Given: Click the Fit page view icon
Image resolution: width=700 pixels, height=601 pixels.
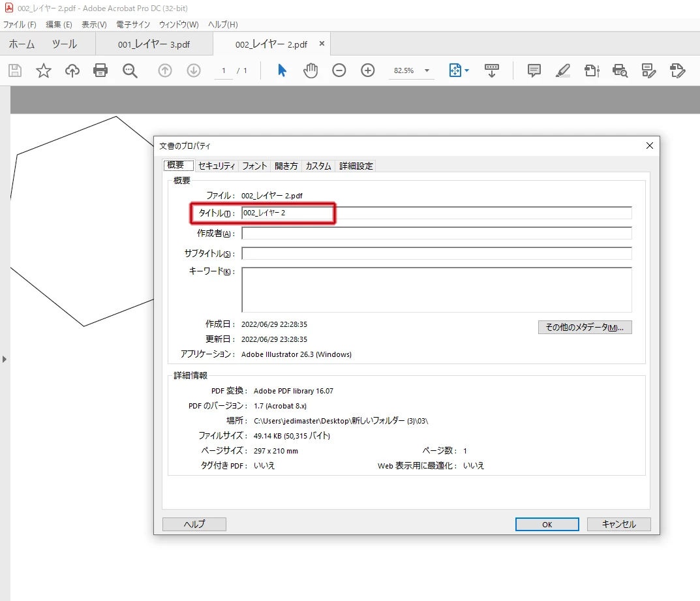Looking at the screenshot, I should pyautogui.click(x=455, y=70).
